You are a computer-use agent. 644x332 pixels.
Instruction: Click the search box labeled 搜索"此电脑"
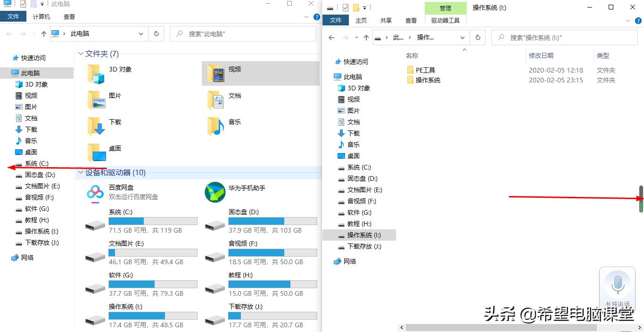point(243,33)
